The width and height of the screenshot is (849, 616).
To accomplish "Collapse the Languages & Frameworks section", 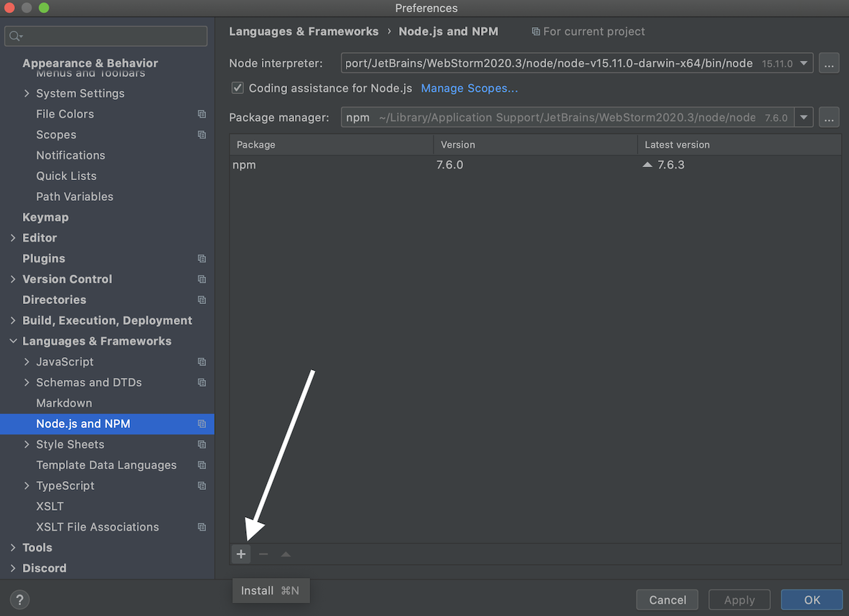I will point(13,341).
